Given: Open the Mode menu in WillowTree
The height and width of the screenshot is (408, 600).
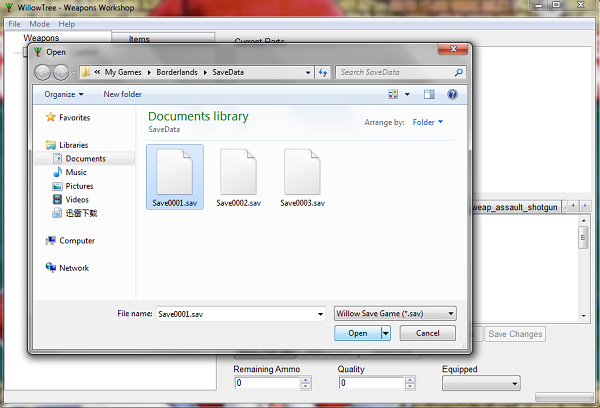Looking at the screenshot, I should 39,24.
